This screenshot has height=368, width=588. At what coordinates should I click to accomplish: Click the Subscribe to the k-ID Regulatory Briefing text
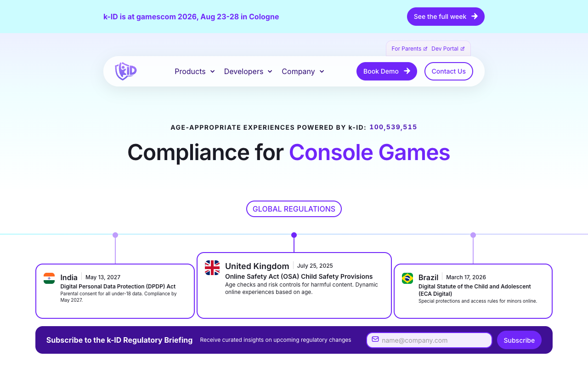pos(119,340)
